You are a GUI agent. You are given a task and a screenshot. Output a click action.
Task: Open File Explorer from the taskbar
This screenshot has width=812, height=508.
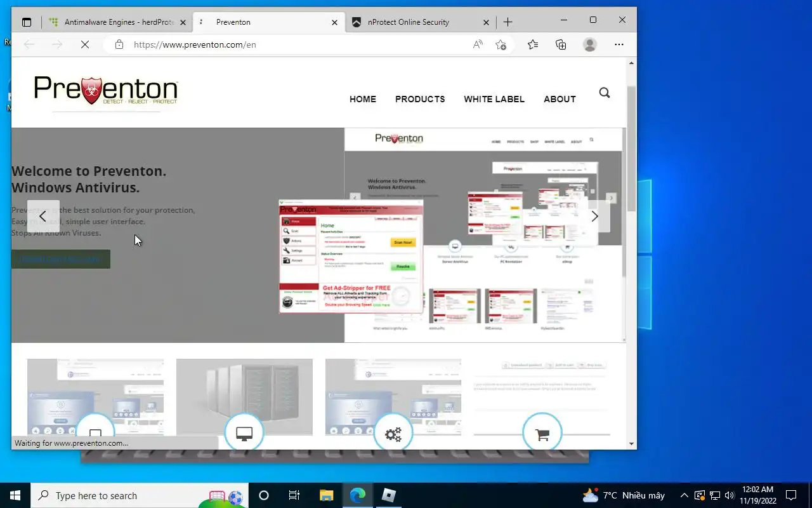(326, 495)
